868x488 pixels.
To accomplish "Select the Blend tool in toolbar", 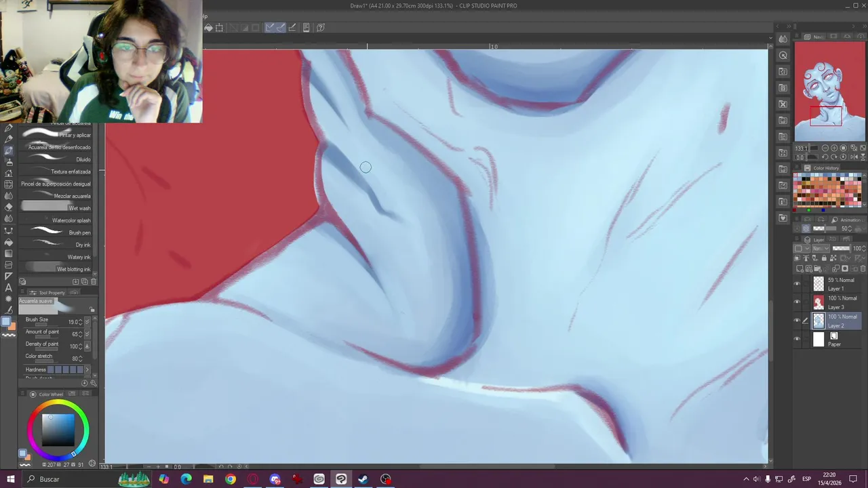I will (9, 219).
